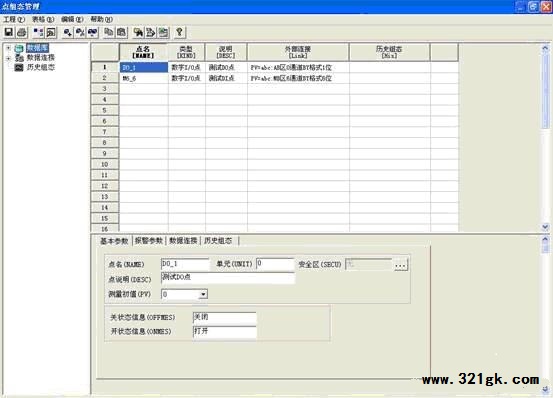The image size is (553, 398).
Task: Open the 表格 menu
Action: (x=43, y=19)
